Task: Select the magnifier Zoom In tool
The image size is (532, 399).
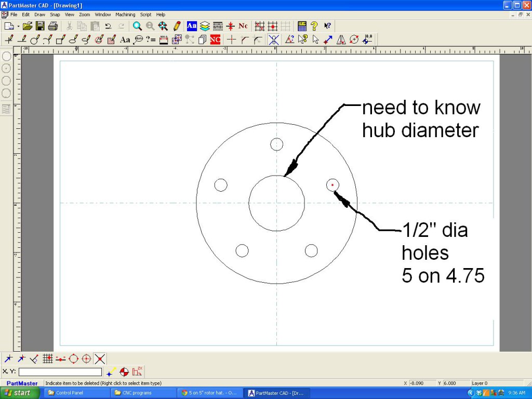Action: 137,26
